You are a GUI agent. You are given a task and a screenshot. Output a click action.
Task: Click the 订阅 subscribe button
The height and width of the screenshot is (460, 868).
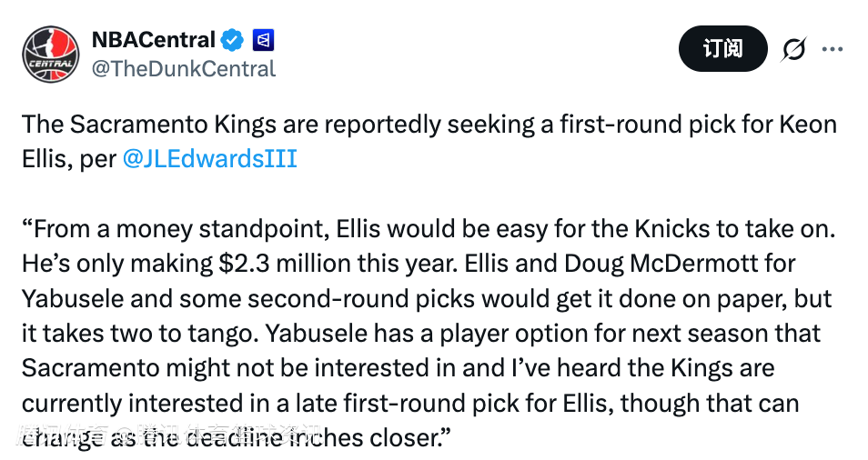tap(722, 49)
